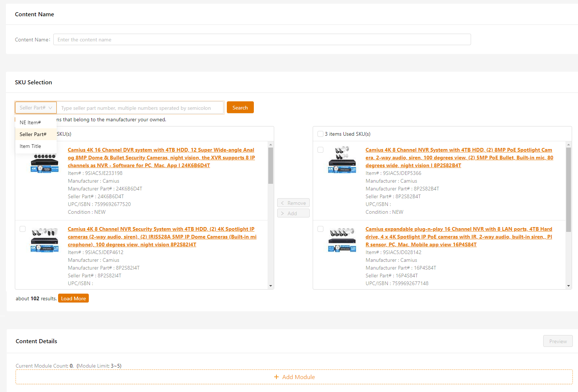Viewport: 578px width, 392px height.
Task: Click the left list scrollbar thumb
Action: [x=270, y=166]
